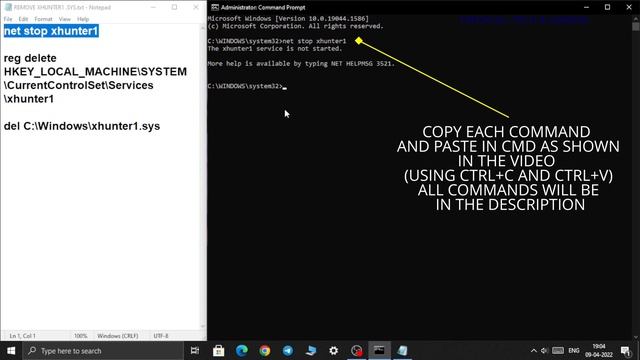Image resolution: width=640 pixels, height=360 pixels.
Task: Open Notepad Format menu
Action: pyautogui.click(x=43, y=19)
